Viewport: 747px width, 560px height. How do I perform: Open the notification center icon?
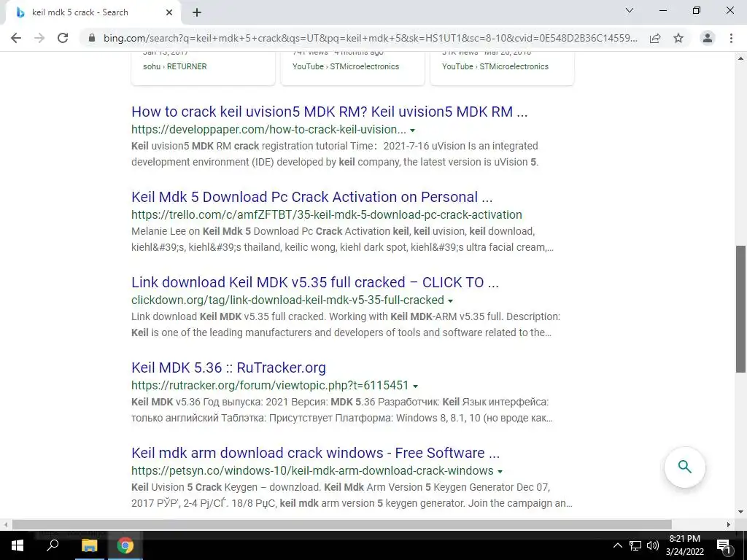(x=724, y=545)
